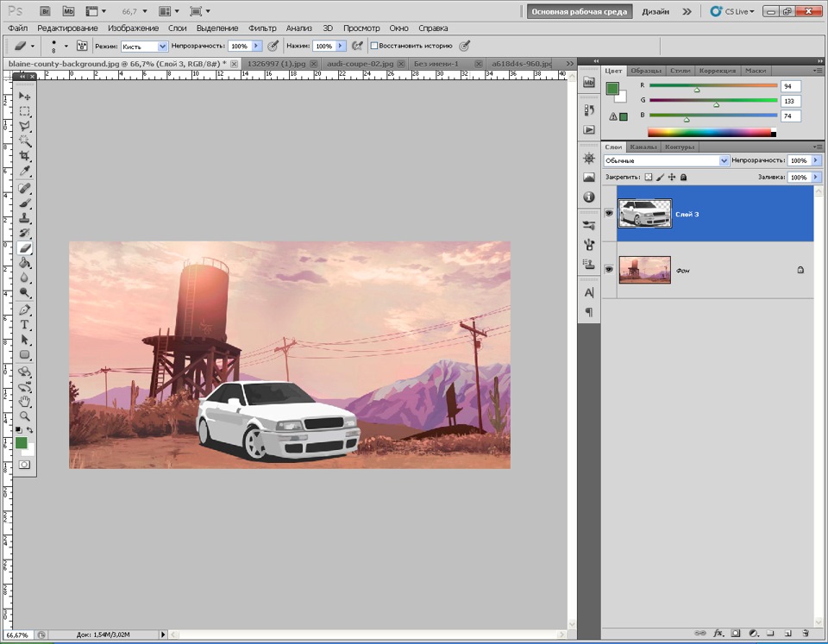Toggle airbrush mode in options bar
The image size is (828, 644).
357,46
